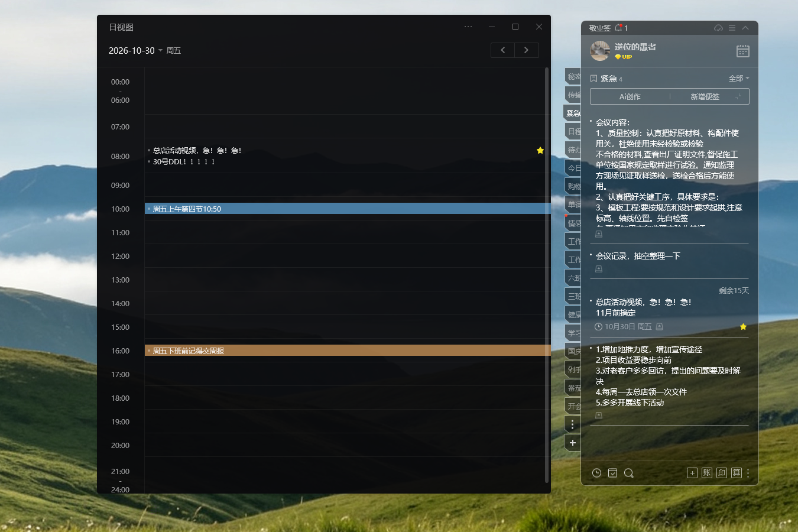Open the completed-tasks icon in bottom toolbar
798x532 pixels.
tap(612, 473)
